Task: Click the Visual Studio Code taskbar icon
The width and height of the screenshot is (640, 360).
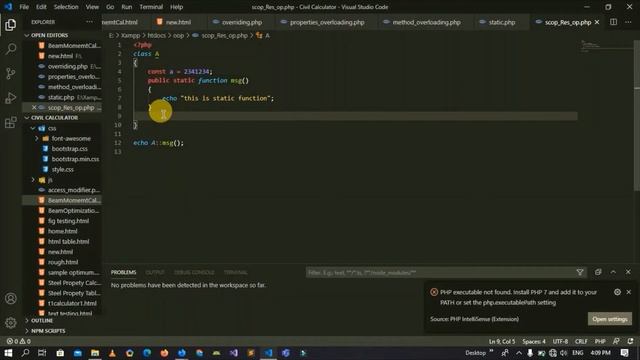Action: 268,353
